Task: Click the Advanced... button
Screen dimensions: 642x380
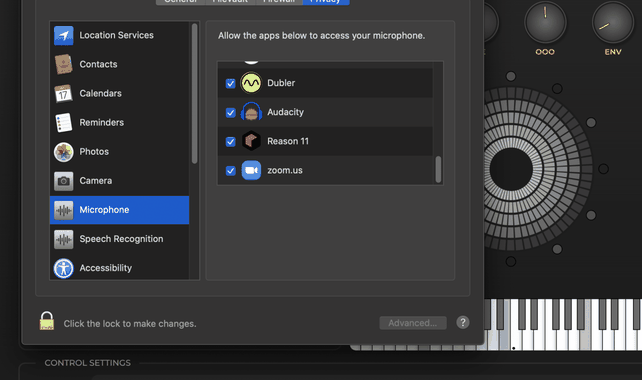Action: point(413,323)
